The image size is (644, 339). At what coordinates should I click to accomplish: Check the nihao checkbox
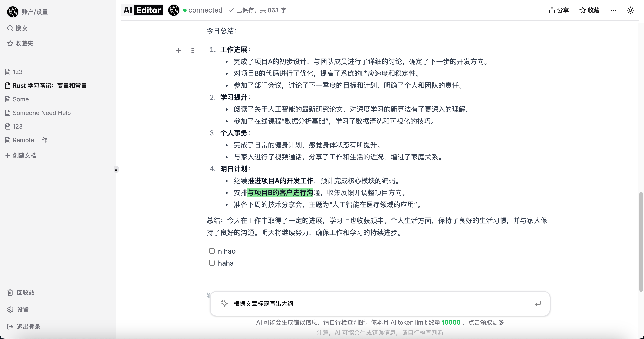tap(212, 251)
